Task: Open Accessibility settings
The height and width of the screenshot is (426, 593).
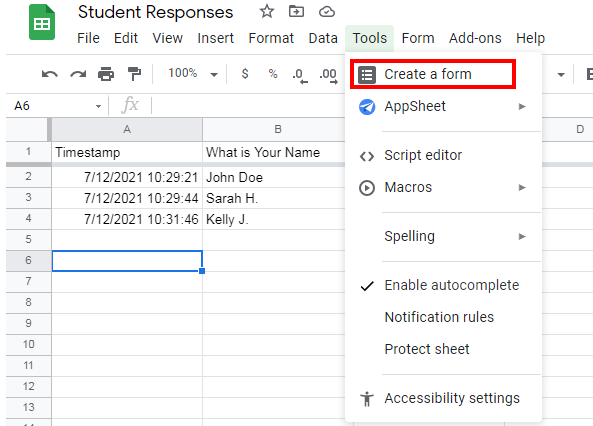Action: [x=443, y=398]
